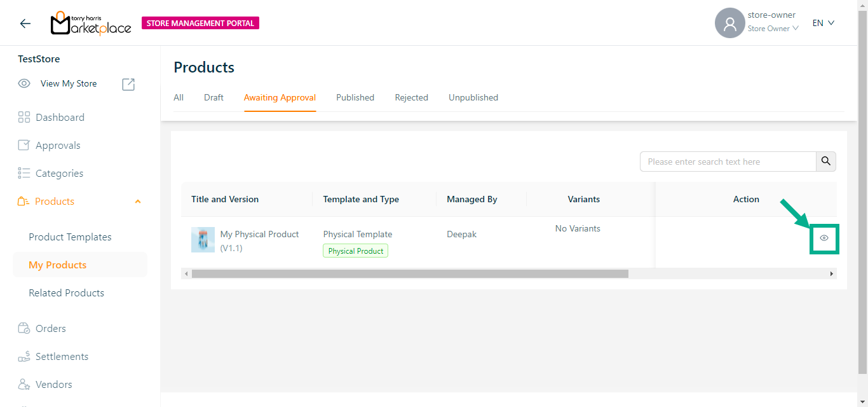Click the back arrow icon

coord(25,24)
